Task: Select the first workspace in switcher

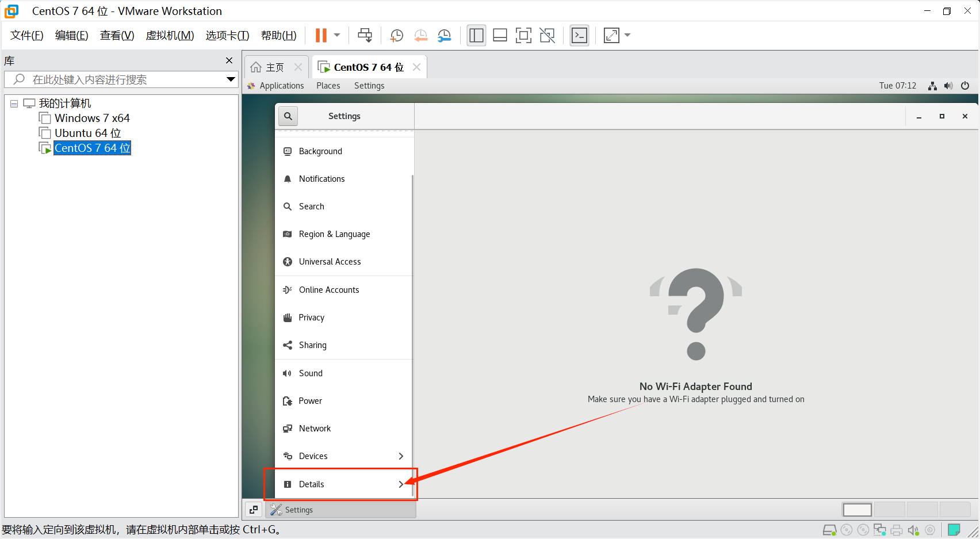Action: pos(857,510)
